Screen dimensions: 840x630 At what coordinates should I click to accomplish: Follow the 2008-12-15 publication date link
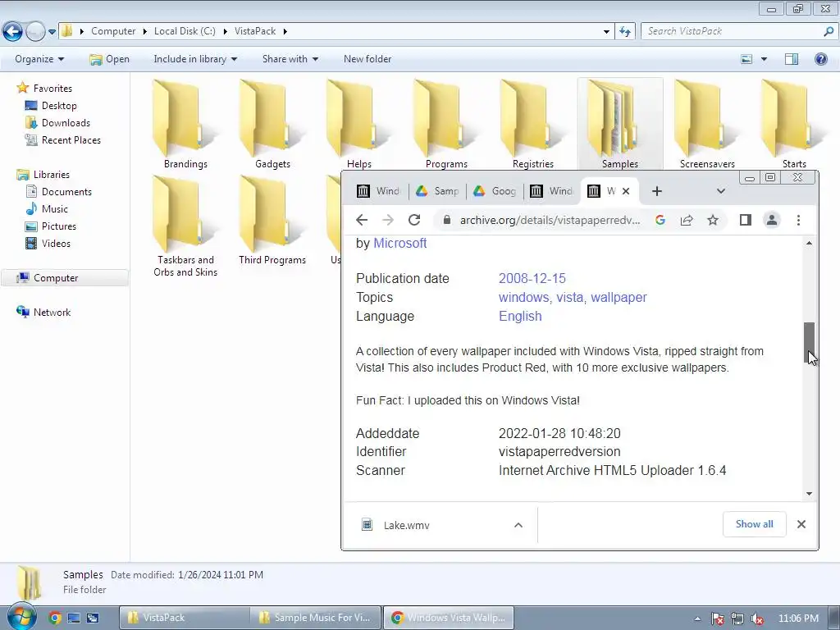pos(532,279)
